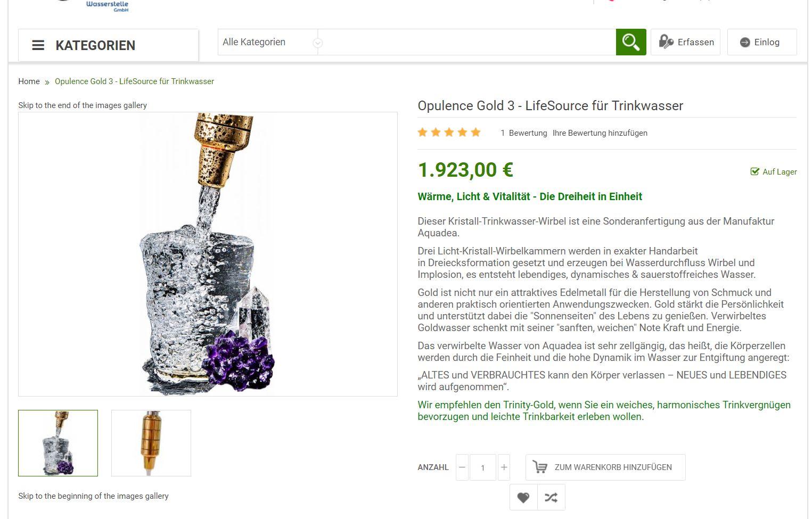Select the fifth rating star
The image size is (812, 519).
pyautogui.click(x=476, y=132)
